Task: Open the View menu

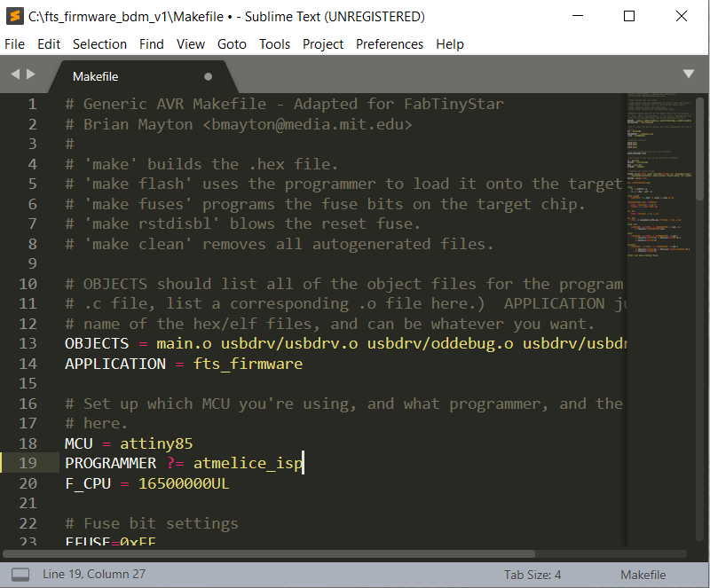Action: [x=191, y=44]
